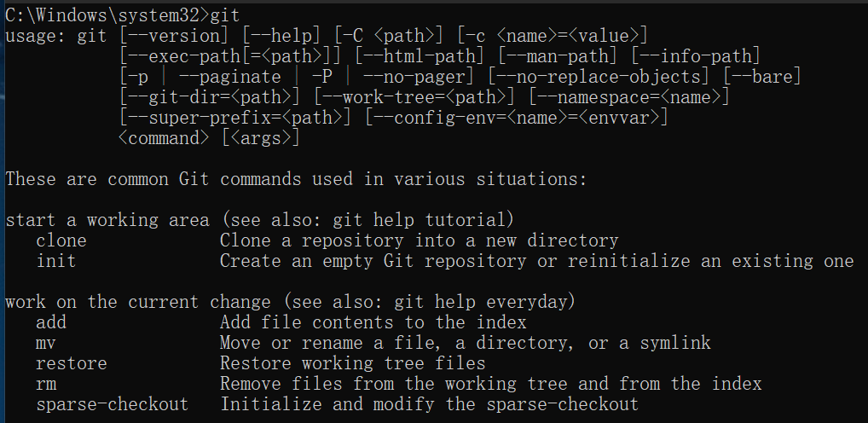Click the '[--html-path]' option text
Screen dimensions: 868x423
pos(419,56)
